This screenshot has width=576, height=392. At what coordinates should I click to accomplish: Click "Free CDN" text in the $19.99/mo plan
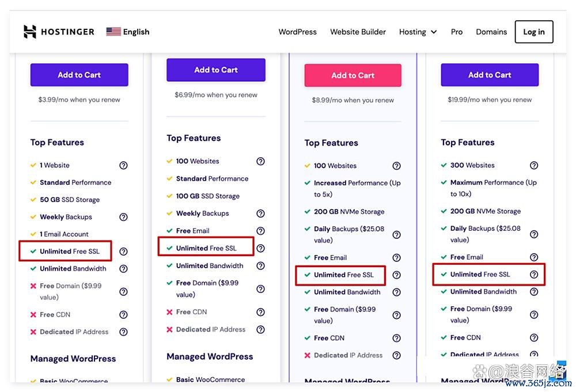[465, 338]
